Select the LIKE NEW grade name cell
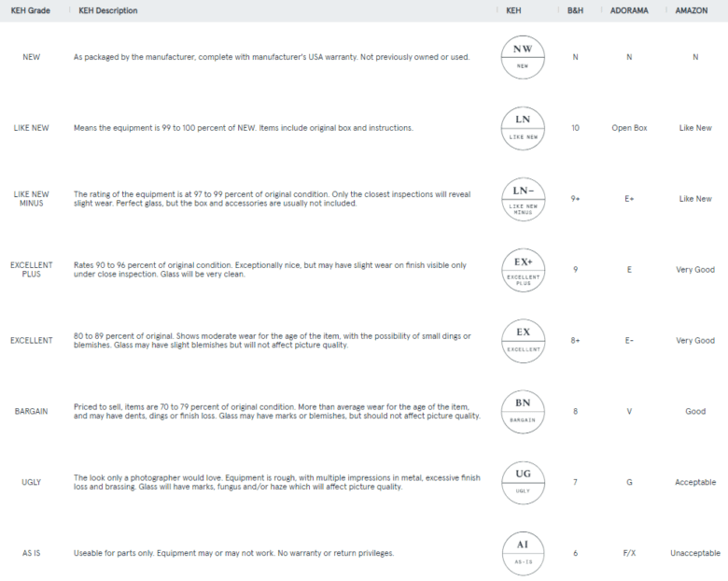Image resolution: width=728 pixels, height=581 pixels. [31, 128]
